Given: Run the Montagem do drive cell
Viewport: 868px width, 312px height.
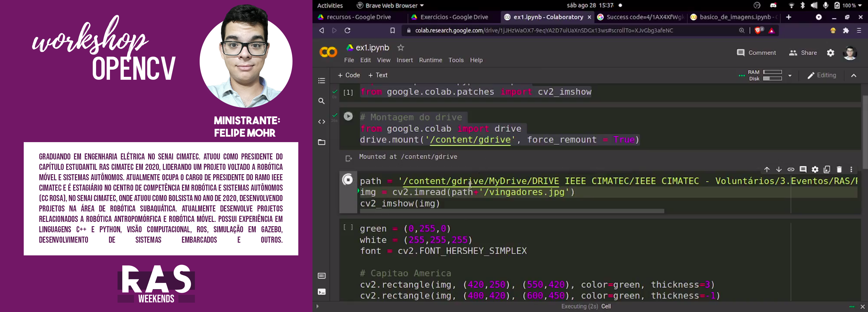Looking at the screenshot, I should pyautogui.click(x=348, y=116).
